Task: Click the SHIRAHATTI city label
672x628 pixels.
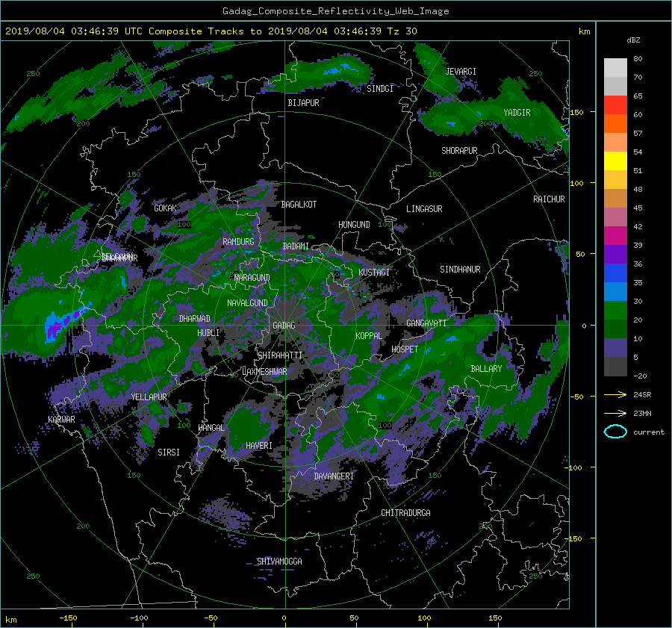Action: click(x=280, y=355)
